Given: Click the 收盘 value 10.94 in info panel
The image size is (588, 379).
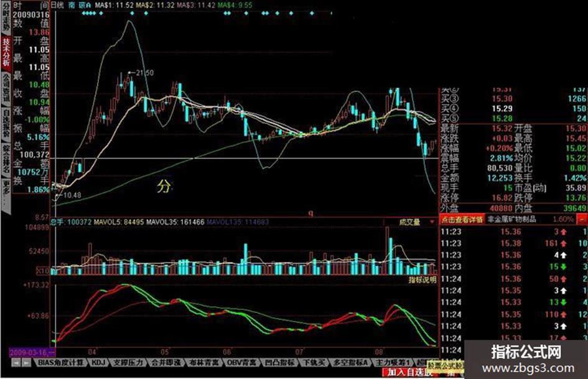Looking at the screenshot, I should coord(39,102).
